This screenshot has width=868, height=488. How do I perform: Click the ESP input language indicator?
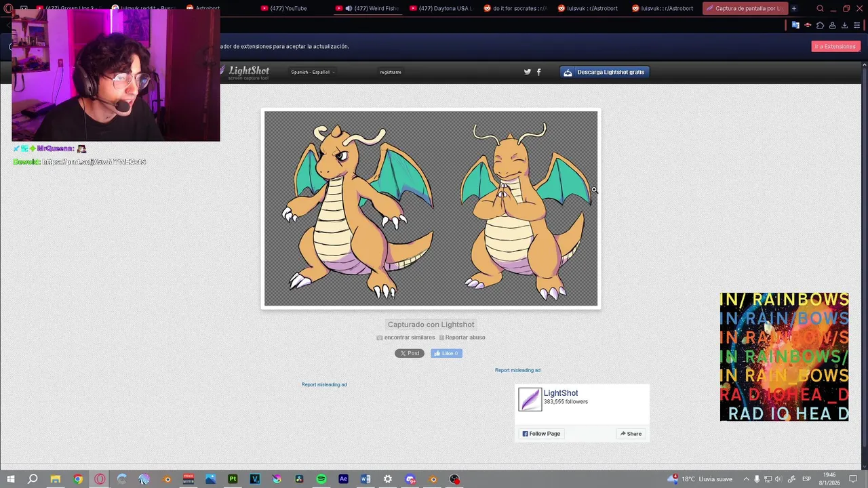pos(806,479)
